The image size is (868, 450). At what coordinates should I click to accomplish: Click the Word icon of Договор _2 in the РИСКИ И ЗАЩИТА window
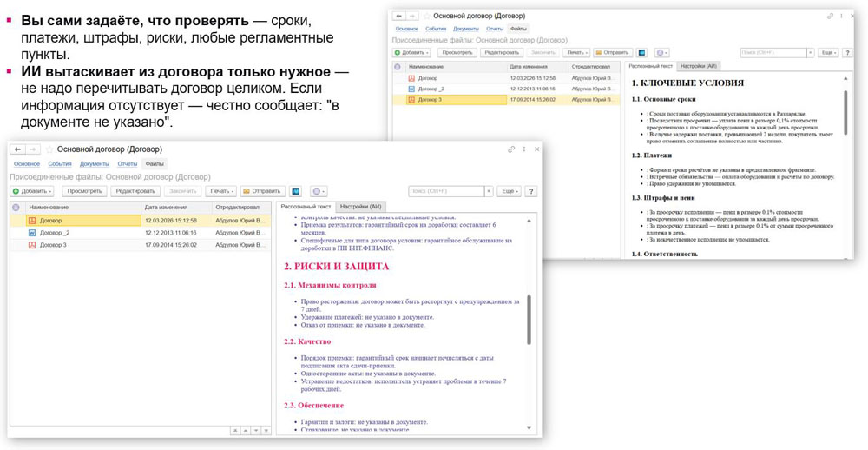[31, 233]
